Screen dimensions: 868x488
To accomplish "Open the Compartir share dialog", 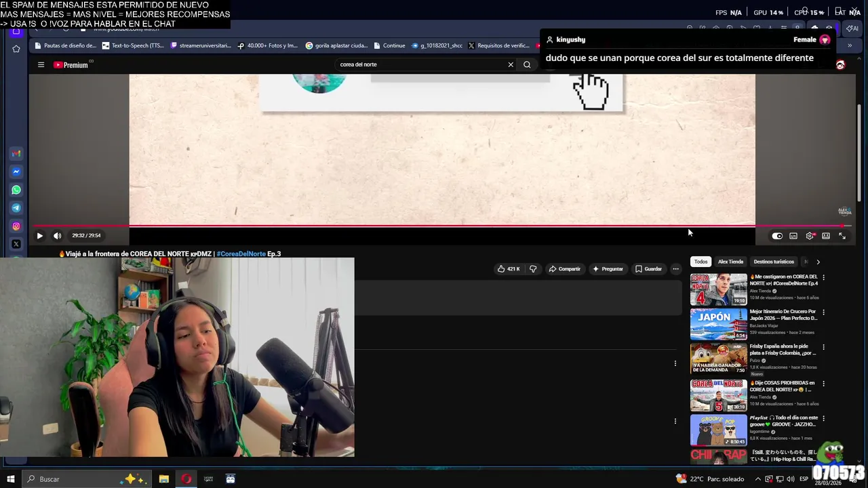I will coord(565,269).
